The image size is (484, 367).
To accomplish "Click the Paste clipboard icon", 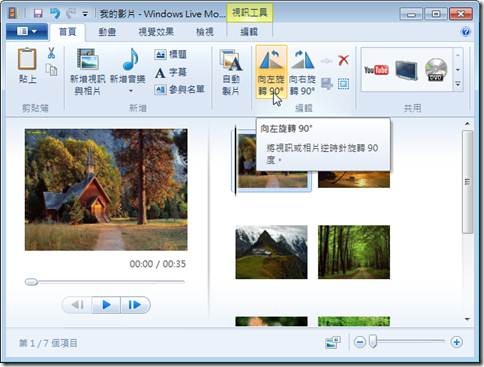I will [x=27, y=59].
